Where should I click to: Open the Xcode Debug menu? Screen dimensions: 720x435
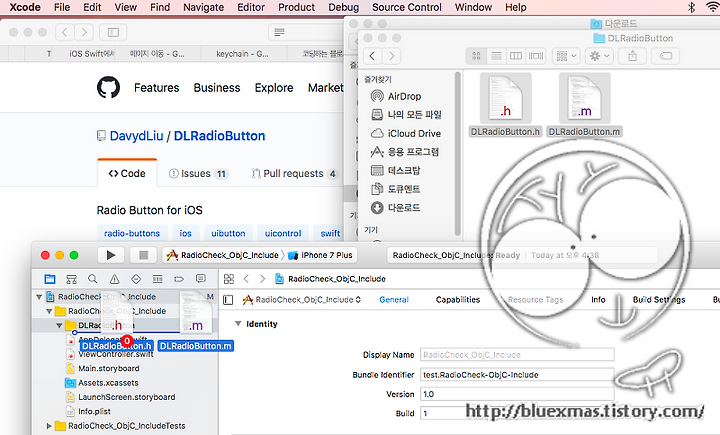[x=343, y=7]
